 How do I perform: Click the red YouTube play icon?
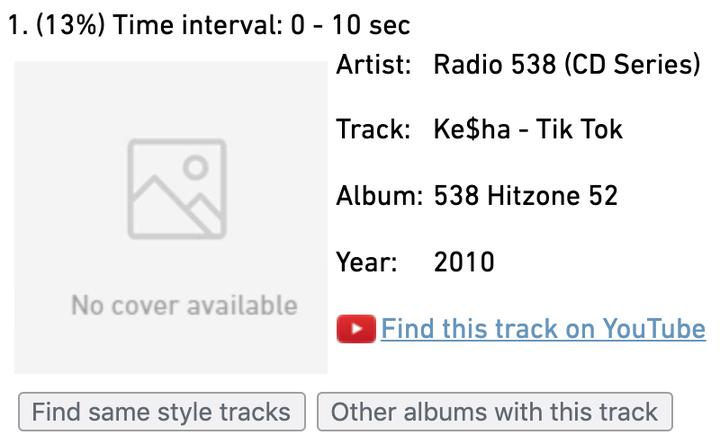click(x=356, y=329)
